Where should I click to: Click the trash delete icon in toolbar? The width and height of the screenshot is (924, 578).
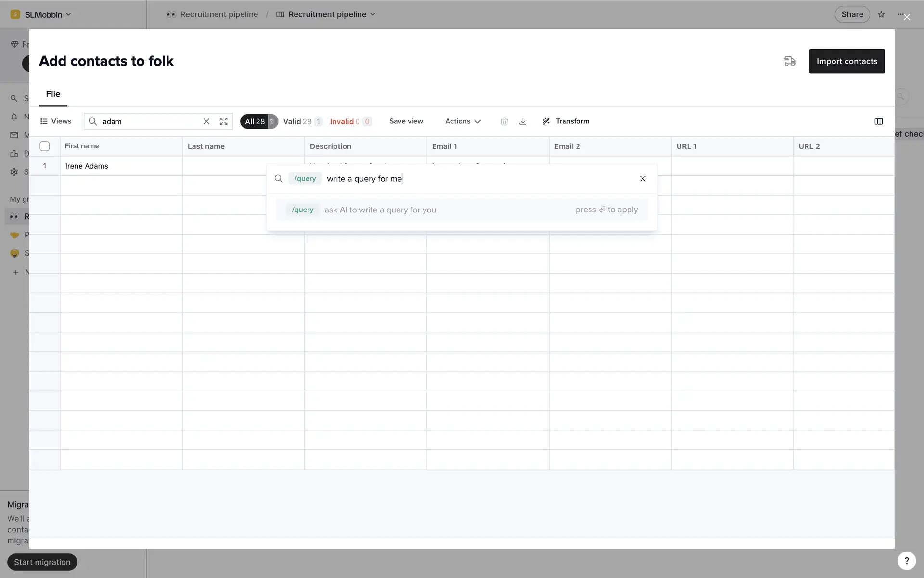[x=504, y=121]
